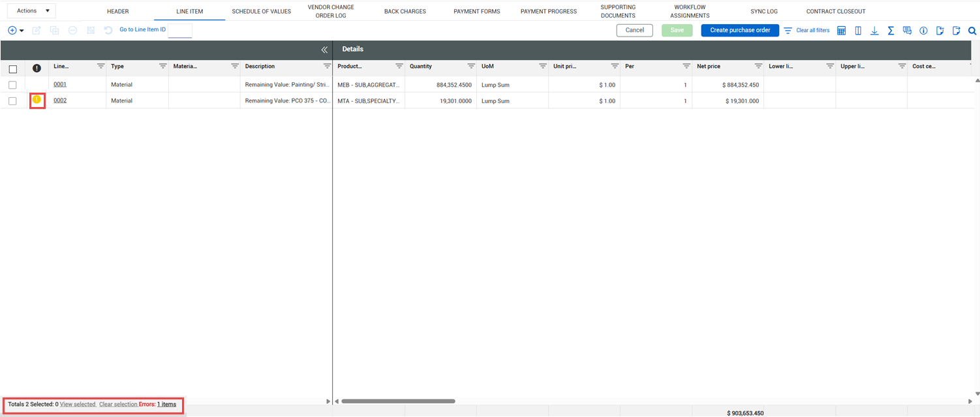Click the sigma totals icon
The image size is (980, 417).
click(x=891, y=31)
